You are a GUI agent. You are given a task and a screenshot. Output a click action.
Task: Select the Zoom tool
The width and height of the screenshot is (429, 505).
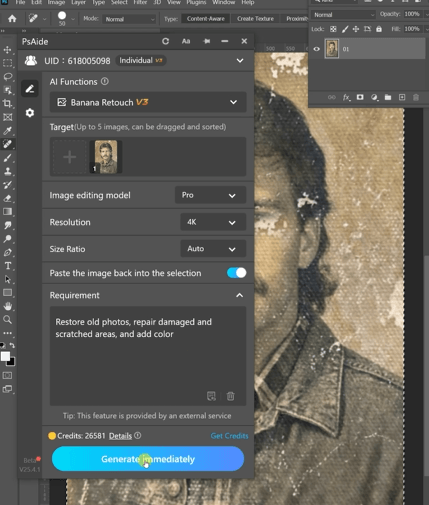tap(7, 320)
